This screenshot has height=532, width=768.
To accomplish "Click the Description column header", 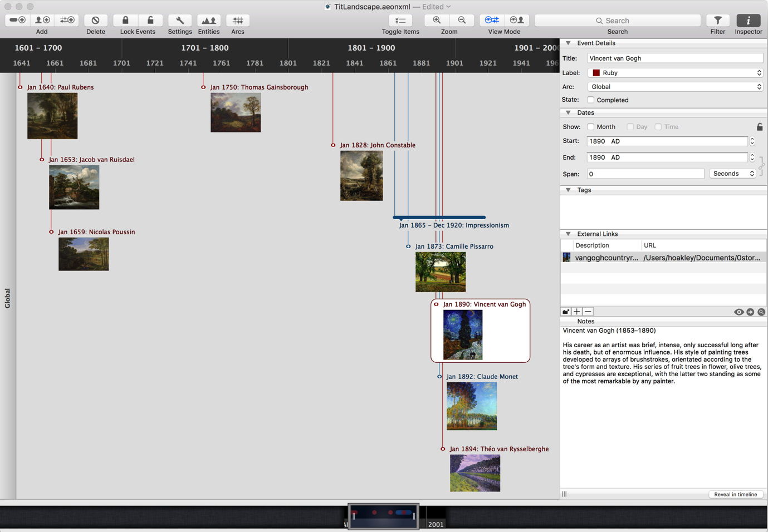I will tap(592, 245).
